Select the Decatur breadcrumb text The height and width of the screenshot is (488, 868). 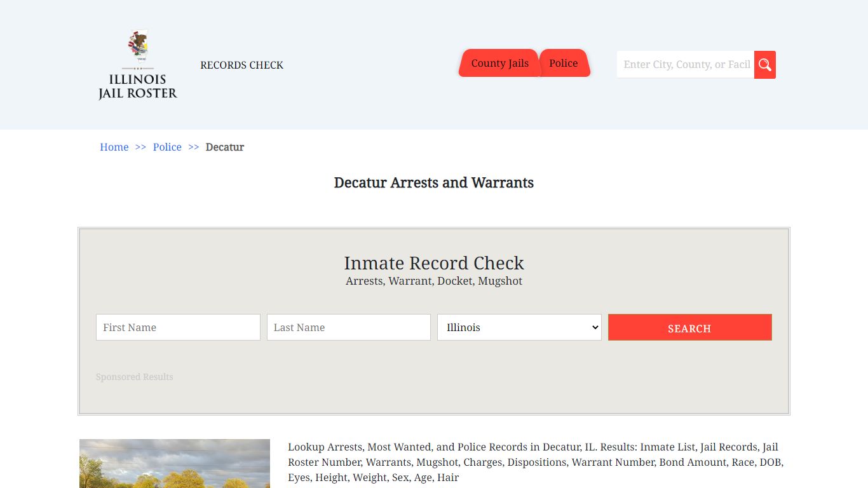[225, 147]
